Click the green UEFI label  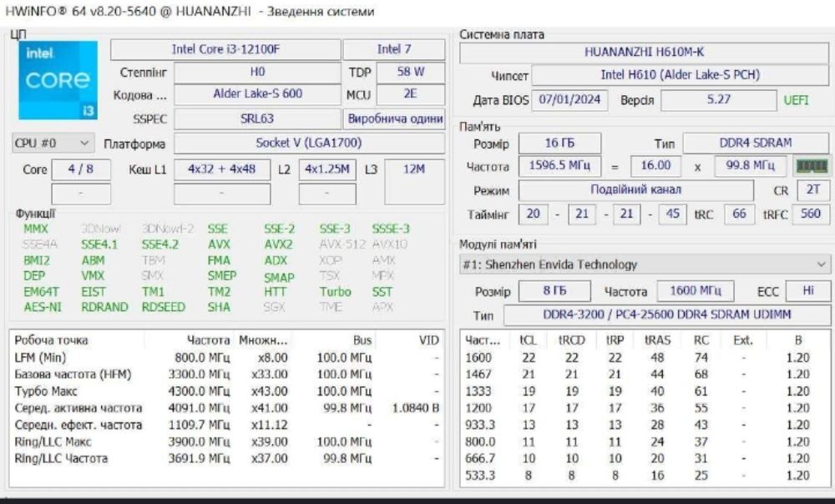coord(796,100)
